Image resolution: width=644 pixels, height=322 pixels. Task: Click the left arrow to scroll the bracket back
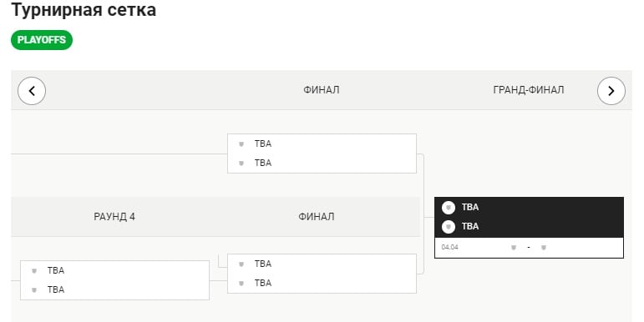coord(32,91)
